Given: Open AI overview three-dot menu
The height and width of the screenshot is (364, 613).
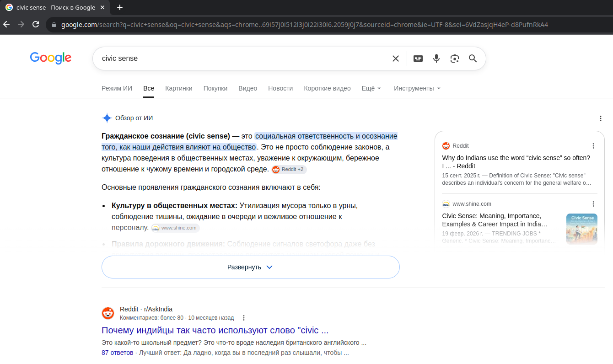Looking at the screenshot, I should [601, 118].
